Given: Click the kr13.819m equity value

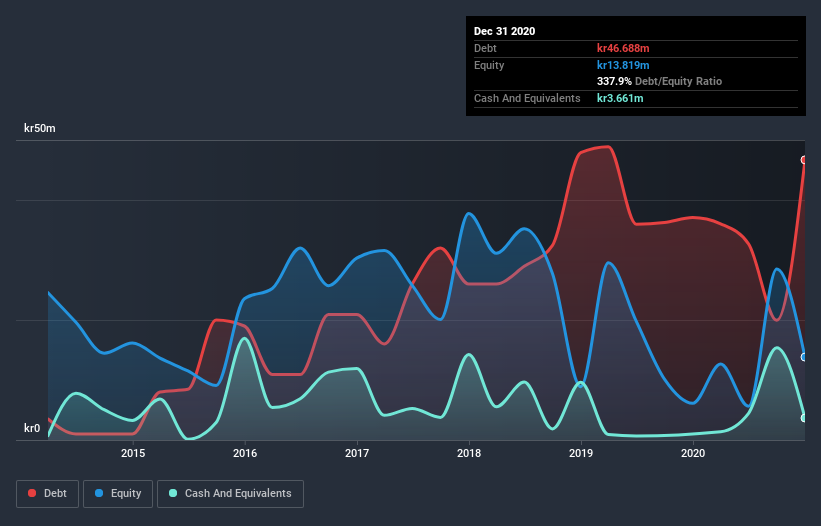Looking at the screenshot, I should coord(623,65).
